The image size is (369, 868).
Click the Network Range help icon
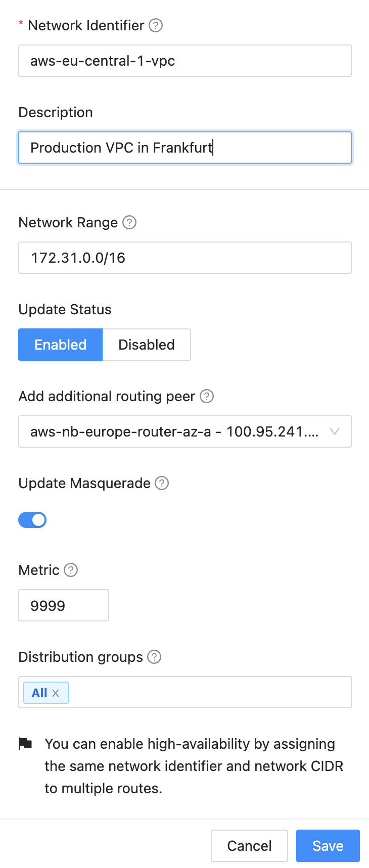coord(129,222)
